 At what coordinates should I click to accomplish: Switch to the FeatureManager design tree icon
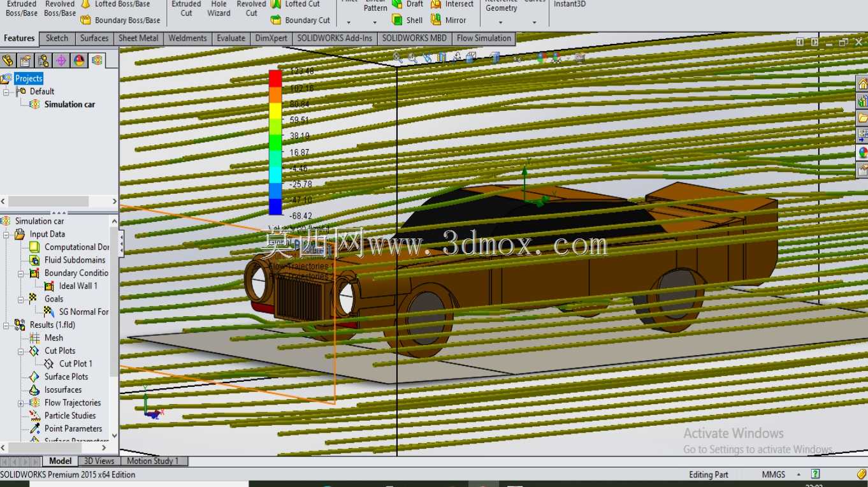8,61
